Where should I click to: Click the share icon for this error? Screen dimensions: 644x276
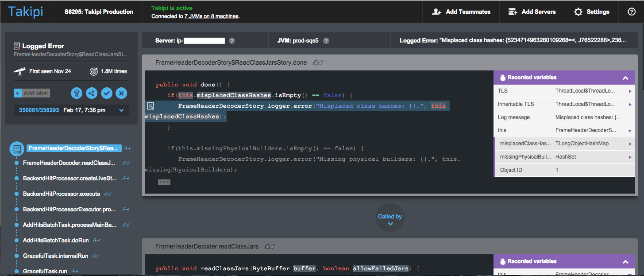tap(92, 93)
